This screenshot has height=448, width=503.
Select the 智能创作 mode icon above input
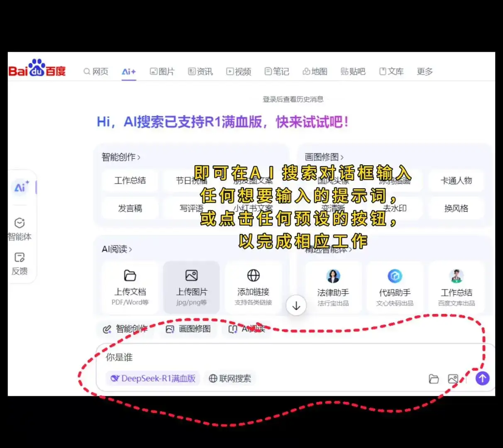tap(107, 329)
